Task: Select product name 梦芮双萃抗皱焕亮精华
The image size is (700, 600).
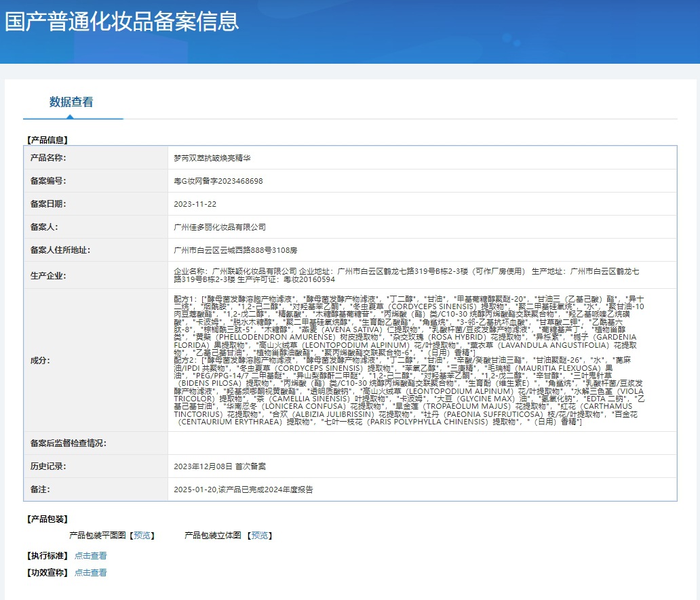Action: click(x=212, y=158)
